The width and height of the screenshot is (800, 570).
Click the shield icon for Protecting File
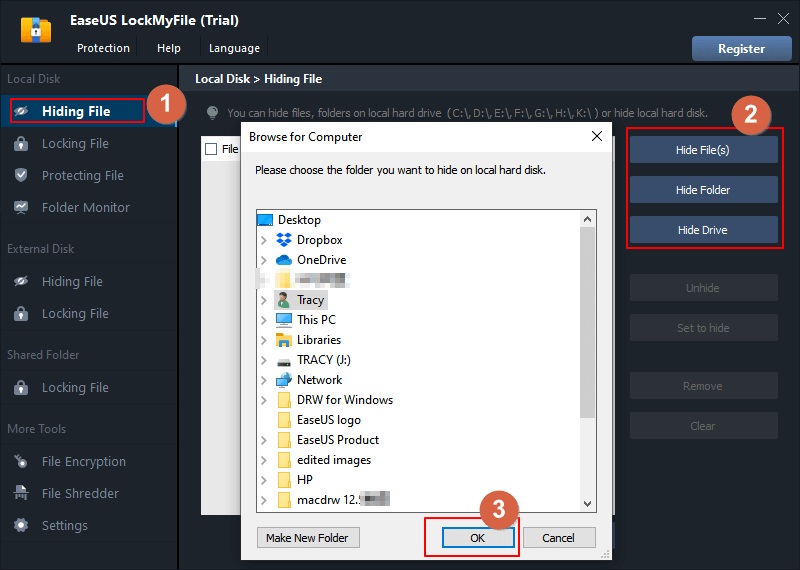pos(21,175)
